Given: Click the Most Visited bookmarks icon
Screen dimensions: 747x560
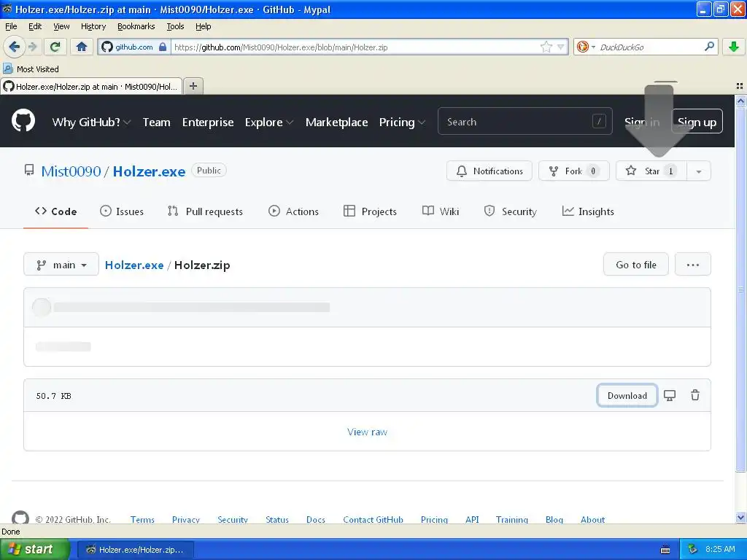Looking at the screenshot, I should pos(7,69).
